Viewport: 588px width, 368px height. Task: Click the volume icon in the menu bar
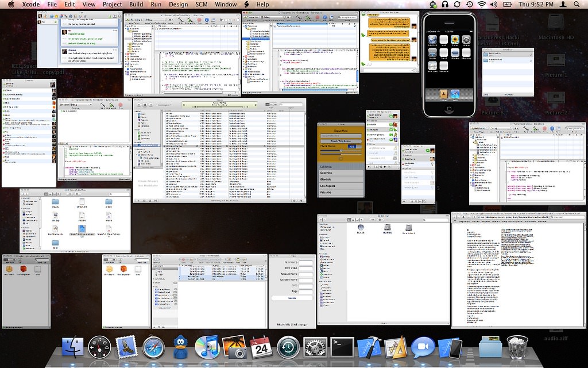point(494,4)
